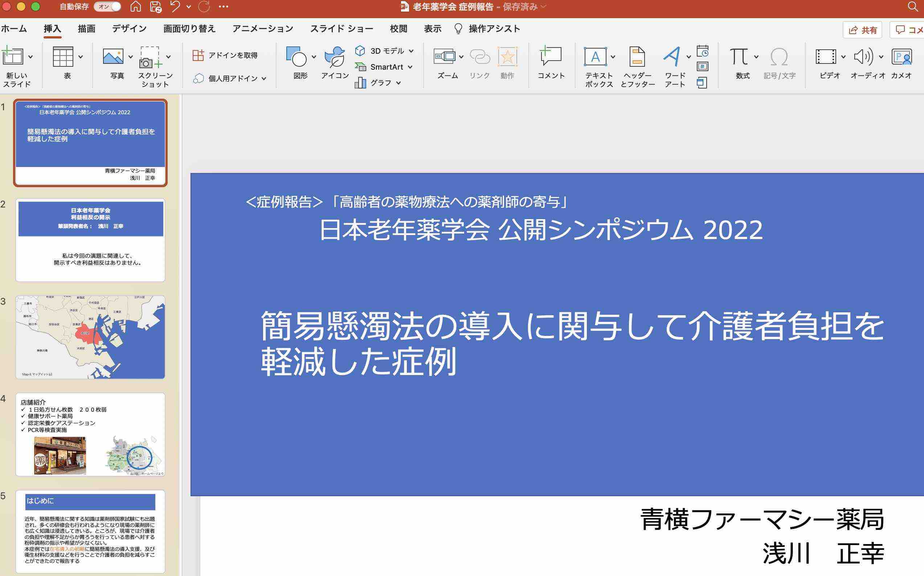Click the 青横ファーマシー薬局 text on slide
The width and height of the screenshot is (924, 576).
point(762,519)
